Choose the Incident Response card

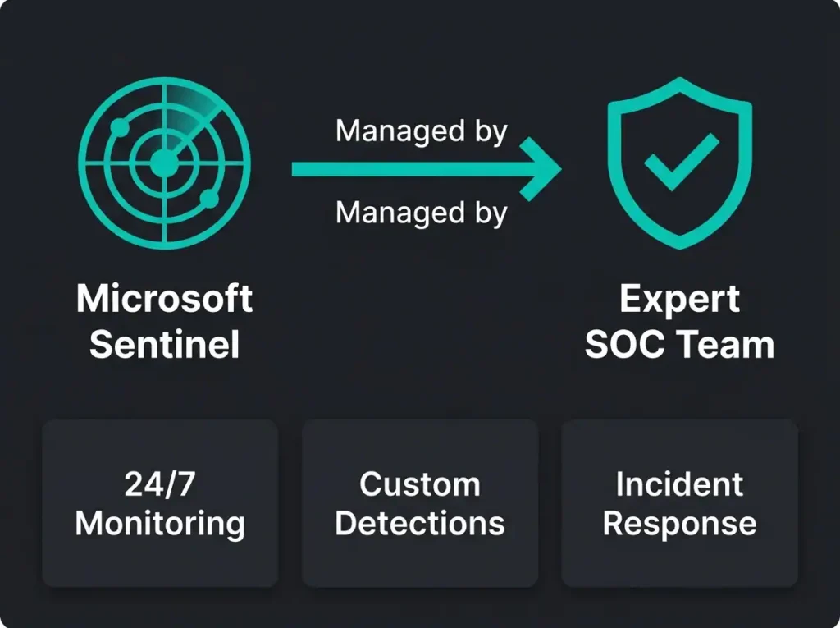click(x=680, y=503)
